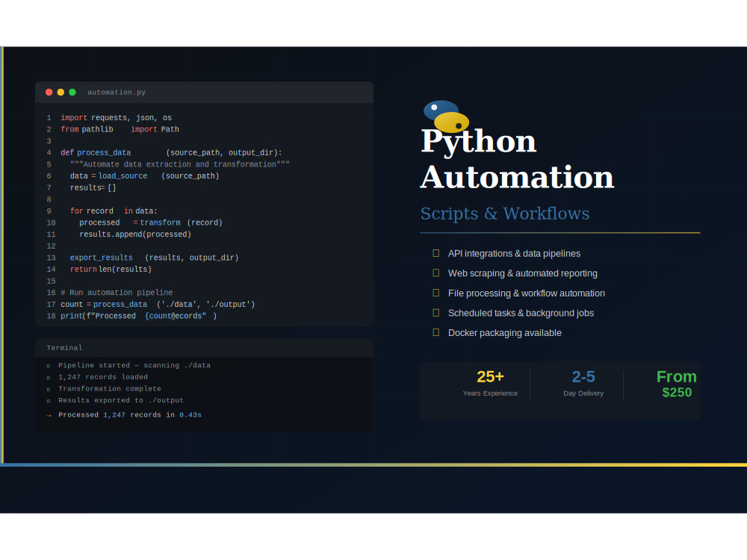Click the bullet beside '1,247 records loaded'
This screenshot has width=747, height=560.
[x=49, y=378]
